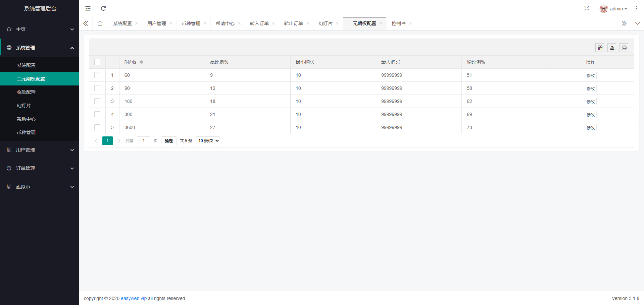Screen dimensions: 644x305
Task: Open the easyweb.vip footer link
Action: [134, 298]
